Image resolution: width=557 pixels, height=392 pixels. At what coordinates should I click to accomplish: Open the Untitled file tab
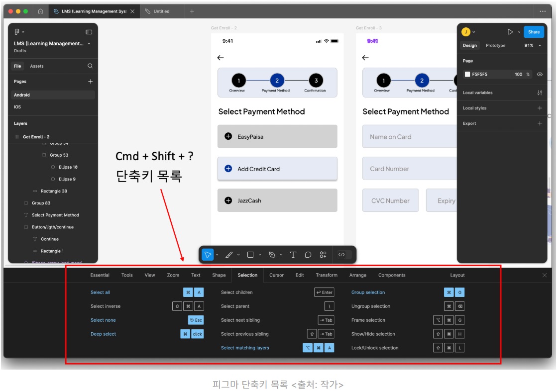pyautogui.click(x=162, y=11)
